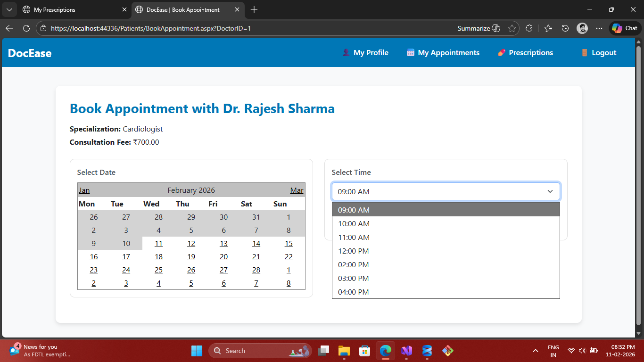Pick the 11:00 AM time option

tap(354, 238)
